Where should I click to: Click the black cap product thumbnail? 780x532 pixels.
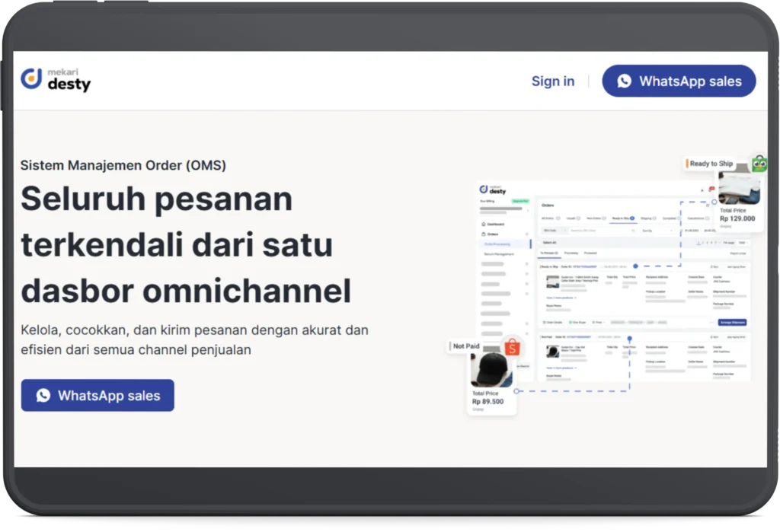click(491, 371)
